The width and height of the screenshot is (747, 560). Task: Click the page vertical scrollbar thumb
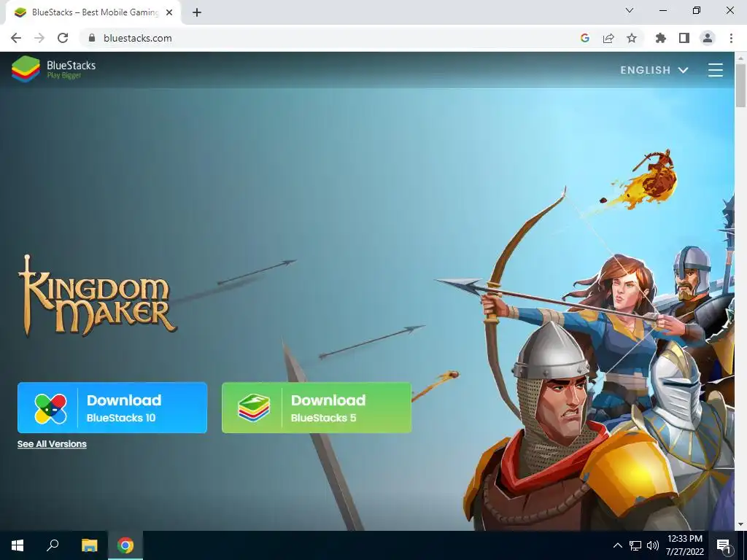(740, 85)
